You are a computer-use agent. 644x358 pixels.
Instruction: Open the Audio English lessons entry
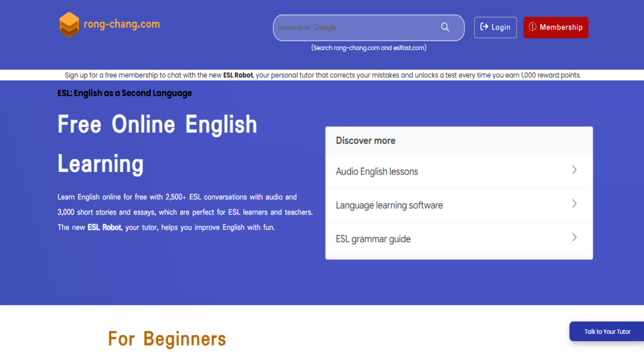[377, 172]
